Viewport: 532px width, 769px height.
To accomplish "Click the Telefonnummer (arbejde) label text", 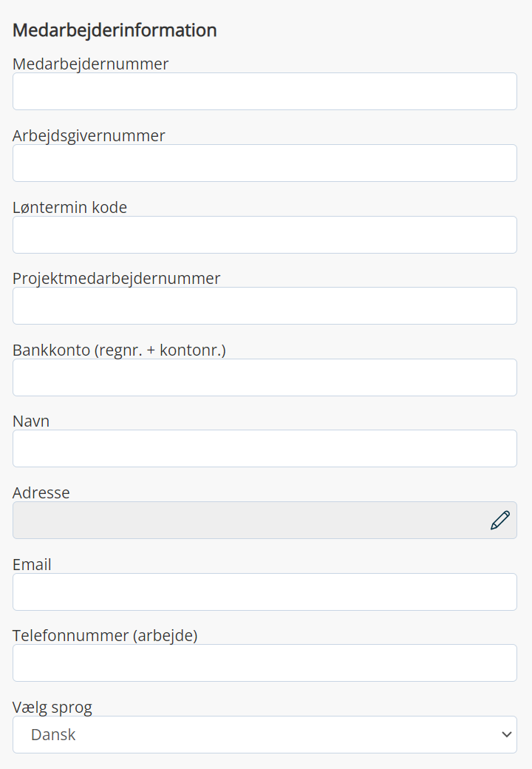I will (x=105, y=636).
